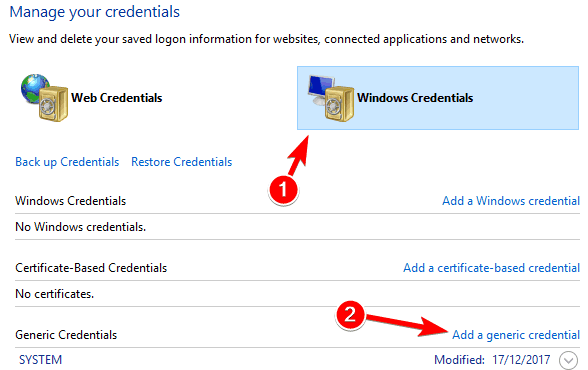The height and width of the screenshot is (370, 588).
Task: Select the Windows Credentials tile label
Action: [415, 98]
